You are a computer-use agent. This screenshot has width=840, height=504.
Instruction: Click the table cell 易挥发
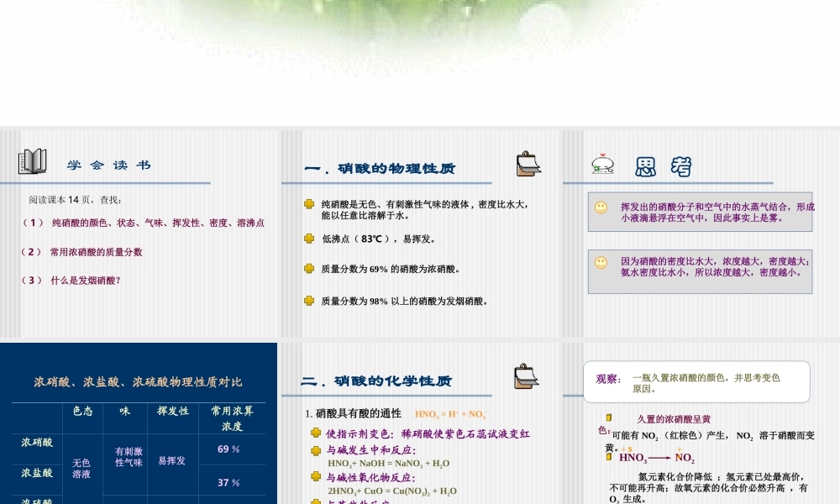tap(171, 460)
